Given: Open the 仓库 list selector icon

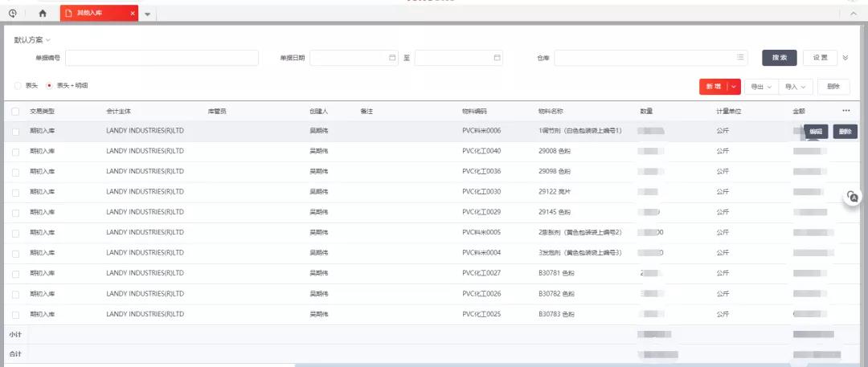Looking at the screenshot, I should [x=740, y=58].
